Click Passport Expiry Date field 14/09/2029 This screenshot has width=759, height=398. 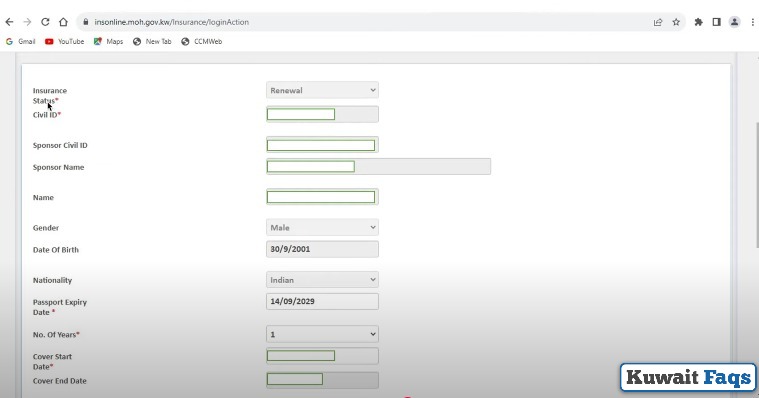pos(322,301)
